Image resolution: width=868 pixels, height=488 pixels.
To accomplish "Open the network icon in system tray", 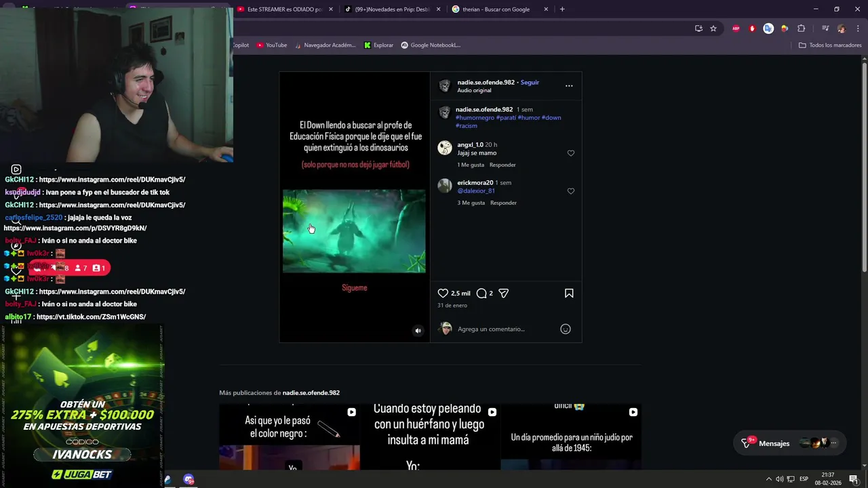I will point(791,479).
